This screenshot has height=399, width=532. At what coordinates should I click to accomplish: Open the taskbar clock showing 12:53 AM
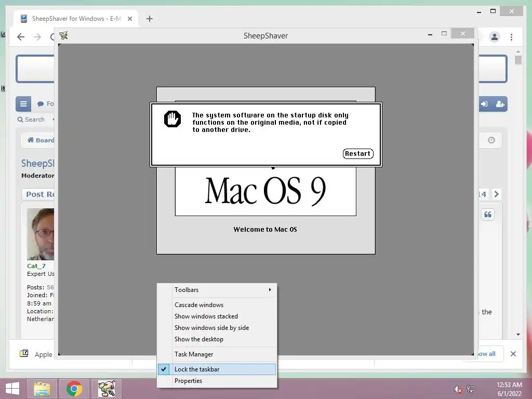point(509,389)
